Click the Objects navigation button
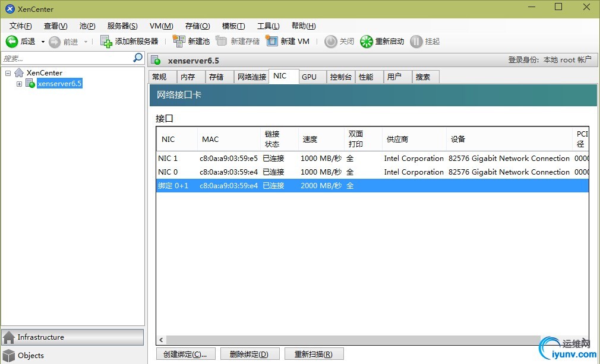 (x=72, y=355)
